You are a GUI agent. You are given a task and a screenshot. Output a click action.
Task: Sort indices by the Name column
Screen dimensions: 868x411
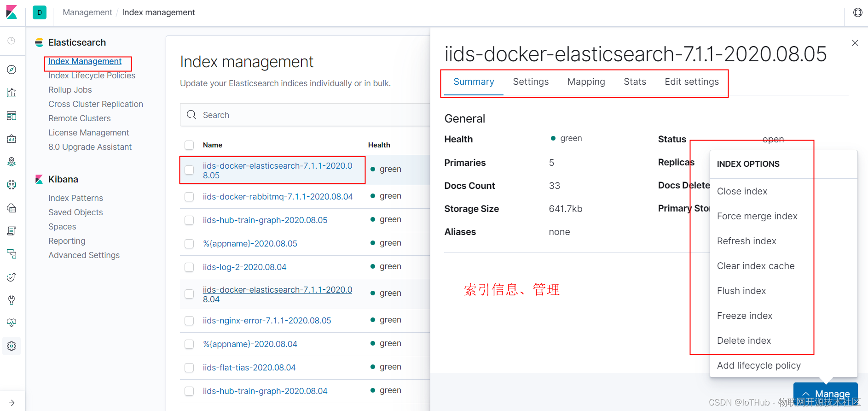pos(213,145)
